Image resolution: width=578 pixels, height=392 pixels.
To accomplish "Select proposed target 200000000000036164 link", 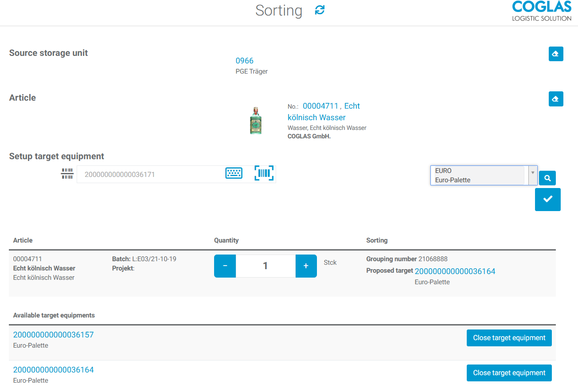I will pyautogui.click(x=455, y=271).
